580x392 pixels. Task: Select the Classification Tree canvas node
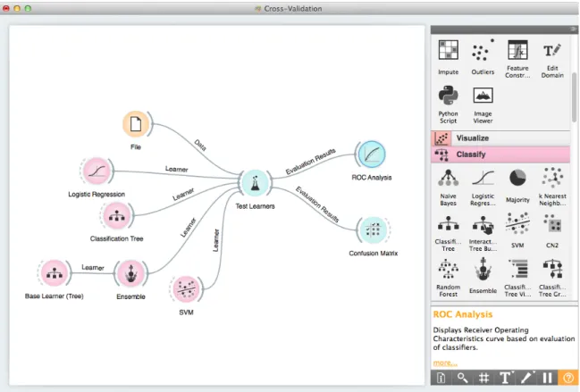point(117,215)
